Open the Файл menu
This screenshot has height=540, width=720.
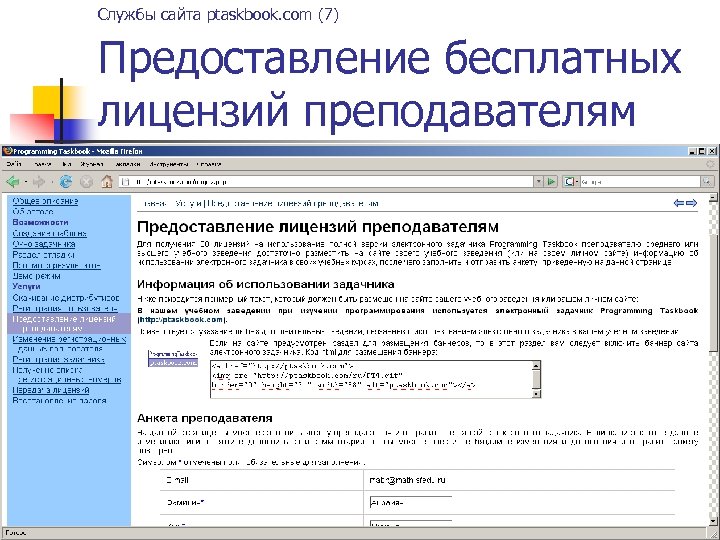14,164
